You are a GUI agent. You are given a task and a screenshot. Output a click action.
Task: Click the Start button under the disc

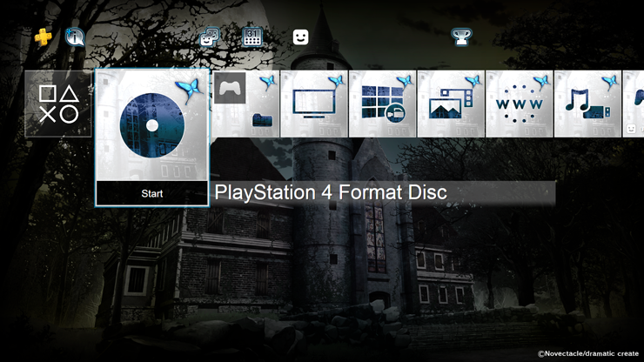click(152, 193)
